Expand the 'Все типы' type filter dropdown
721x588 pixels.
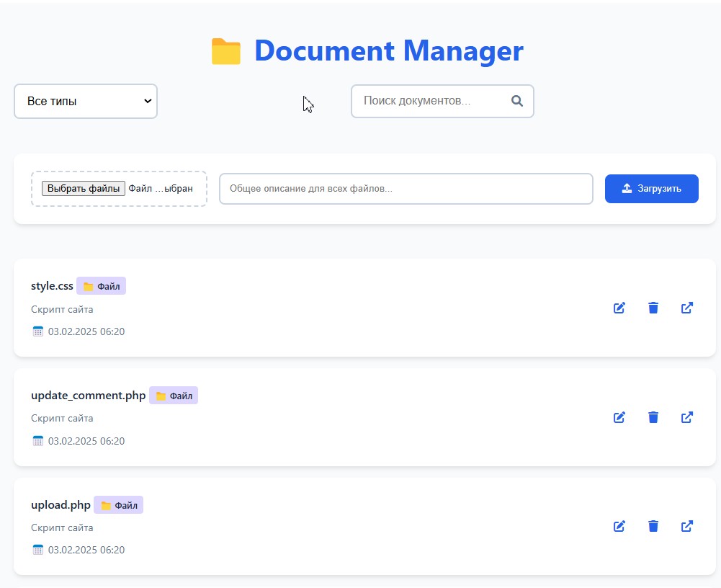(x=86, y=102)
